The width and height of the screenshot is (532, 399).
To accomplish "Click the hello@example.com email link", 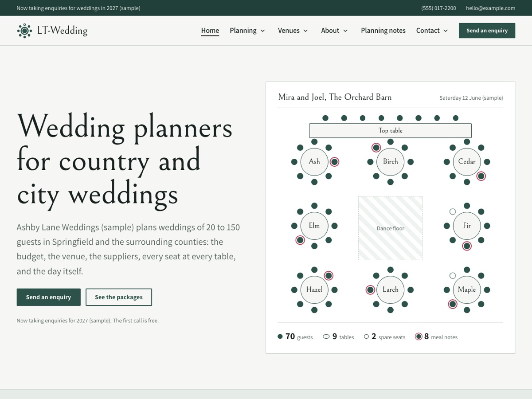I will coord(490,8).
